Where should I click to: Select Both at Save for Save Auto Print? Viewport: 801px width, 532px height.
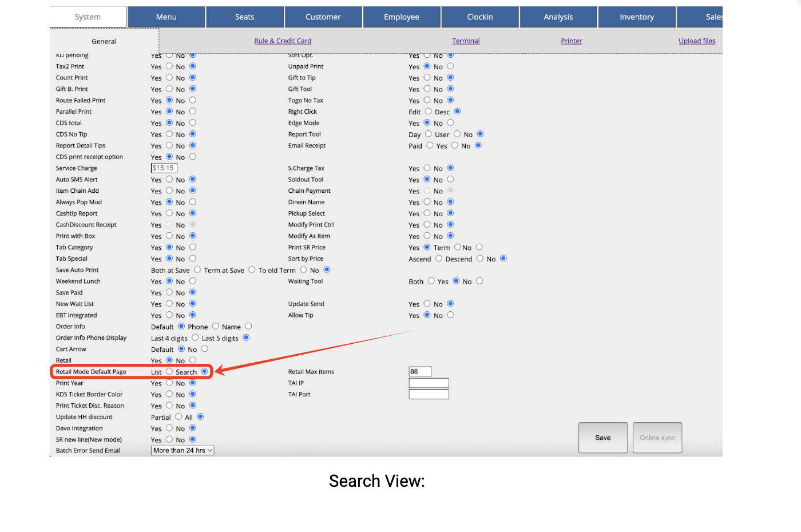tap(197, 269)
